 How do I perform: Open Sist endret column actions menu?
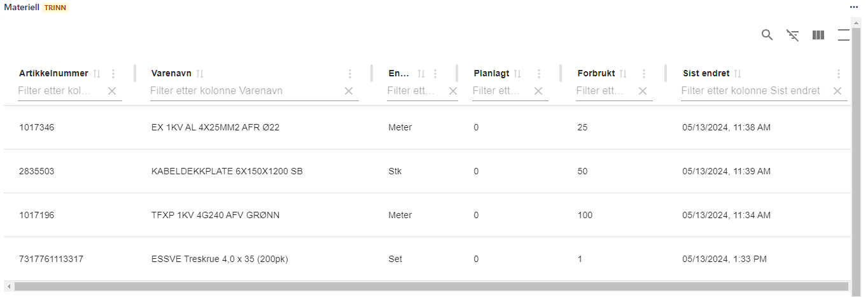[x=838, y=74]
